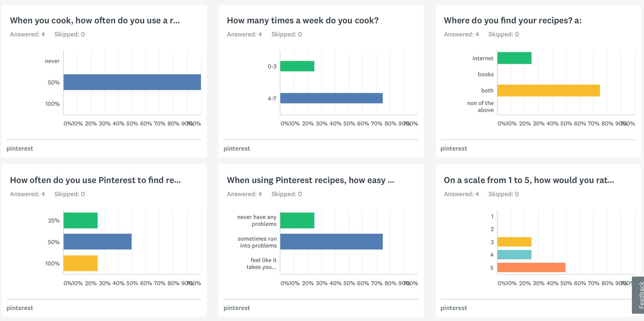Select the green 0-3 bar in the cooking chart
The height and width of the screenshot is (321, 644).
[297, 66]
